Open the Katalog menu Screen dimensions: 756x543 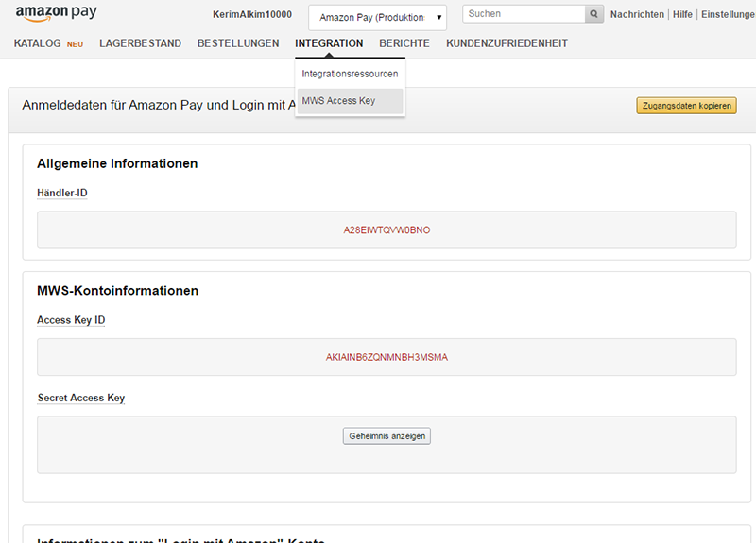click(37, 43)
